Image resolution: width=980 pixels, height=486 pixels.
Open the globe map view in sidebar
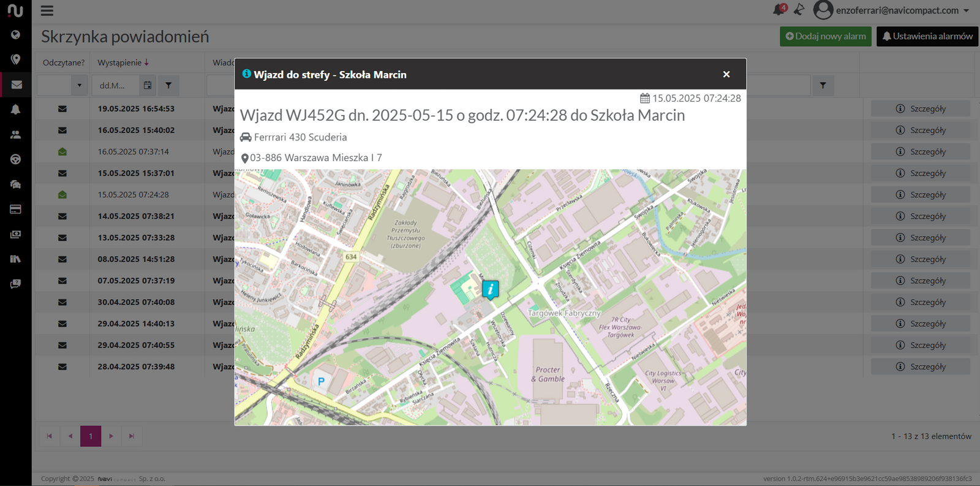15,35
